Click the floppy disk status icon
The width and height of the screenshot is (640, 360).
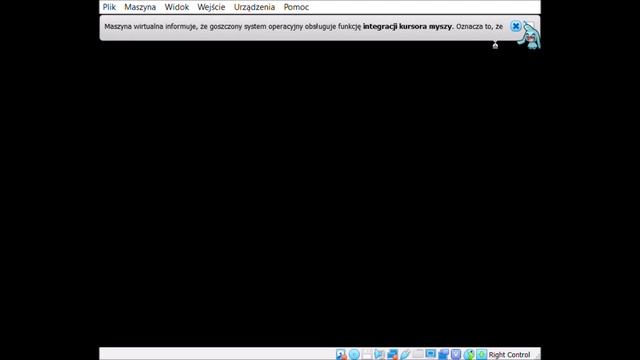tap(367, 354)
